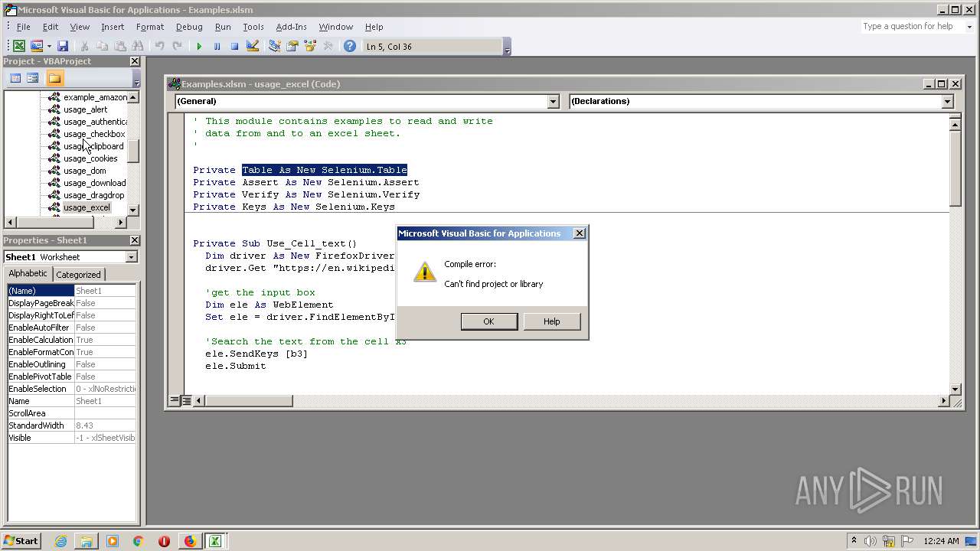980x551 pixels.
Task: Open Find with the binoculars icon
Action: (138, 47)
